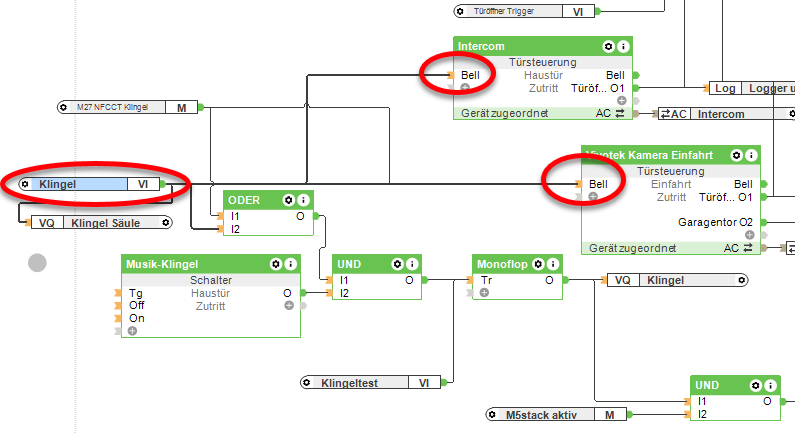
Task: Open gear icon on Musik-Klingel block
Action: click(276, 264)
